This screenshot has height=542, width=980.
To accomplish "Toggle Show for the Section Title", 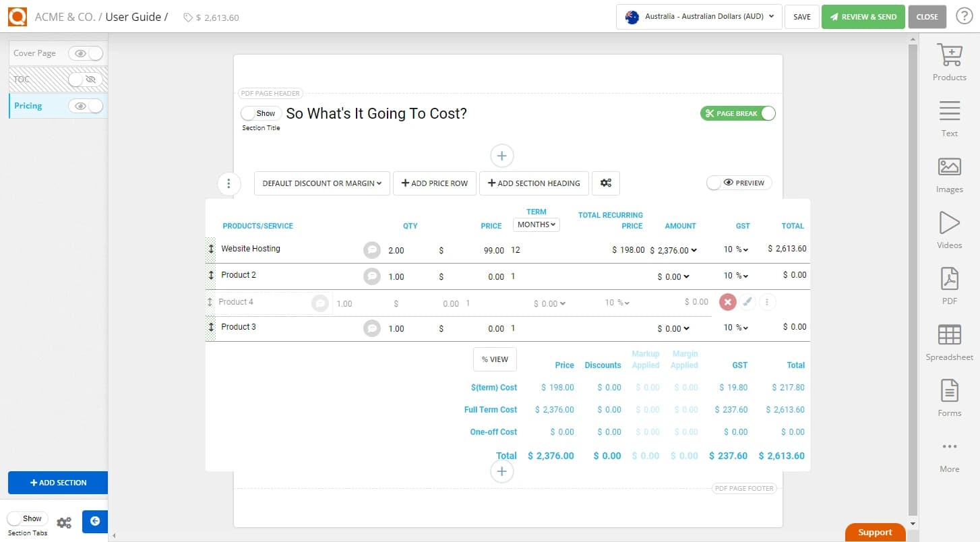I will (x=260, y=113).
